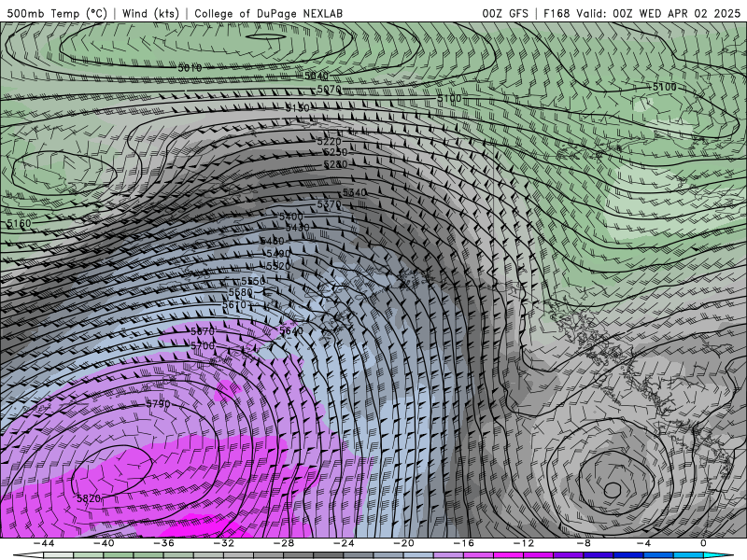Screen dimensions: 747x560
Task: Click the '500mb Temp (°C)' title text
Action: [57, 13]
